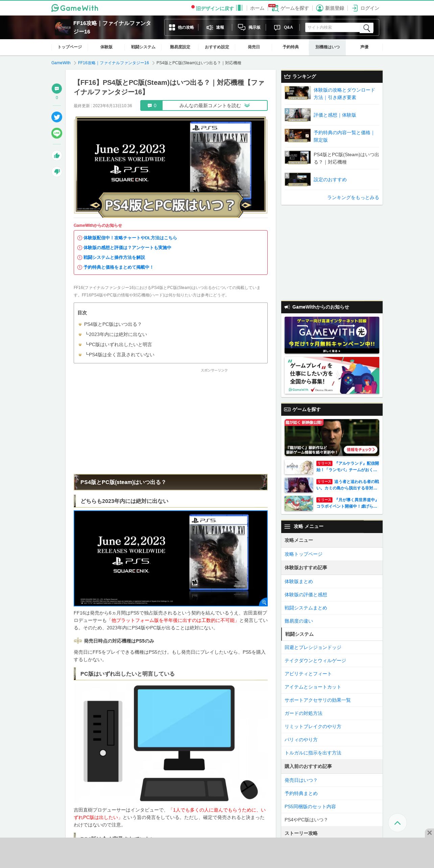The width and height of the screenshot is (434, 868).
Task: Jump to PC版はいずれ出したいと明言 in contents
Action: coord(118,344)
